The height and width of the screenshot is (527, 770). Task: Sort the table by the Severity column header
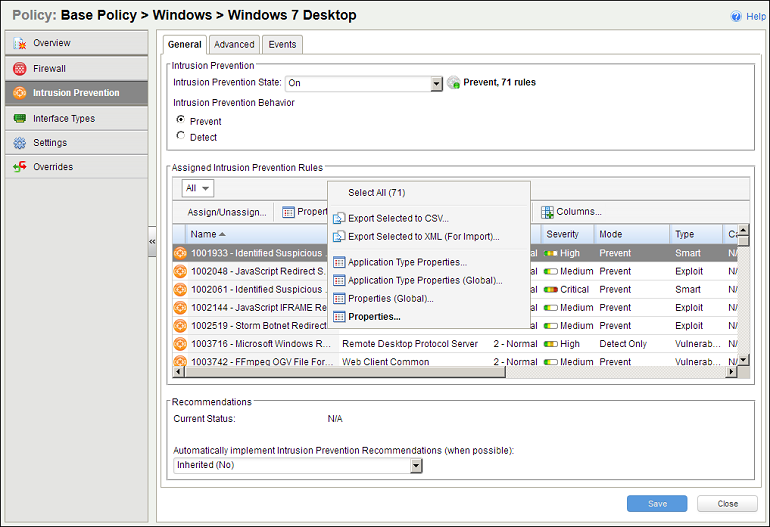point(564,234)
